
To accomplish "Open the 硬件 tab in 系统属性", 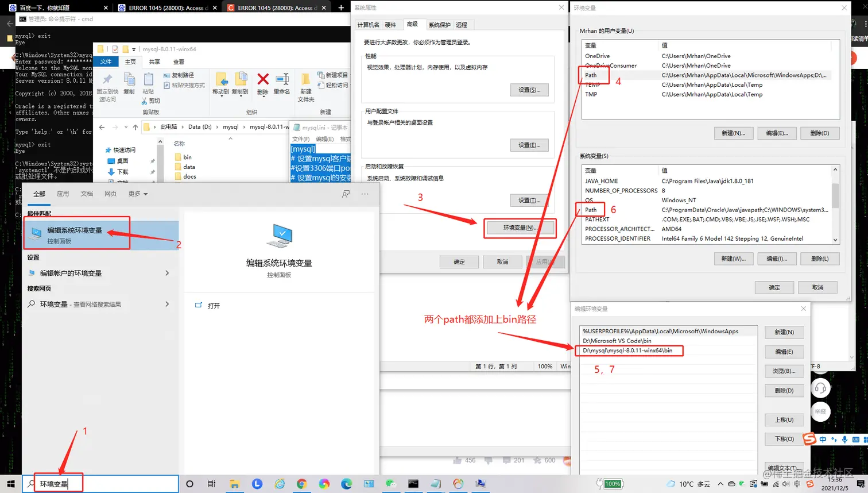I will pyautogui.click(x=390, y=25).
